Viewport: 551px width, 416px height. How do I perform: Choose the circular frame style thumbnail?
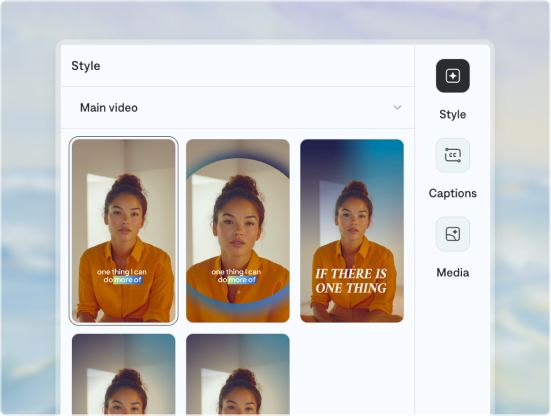(238, 231)
